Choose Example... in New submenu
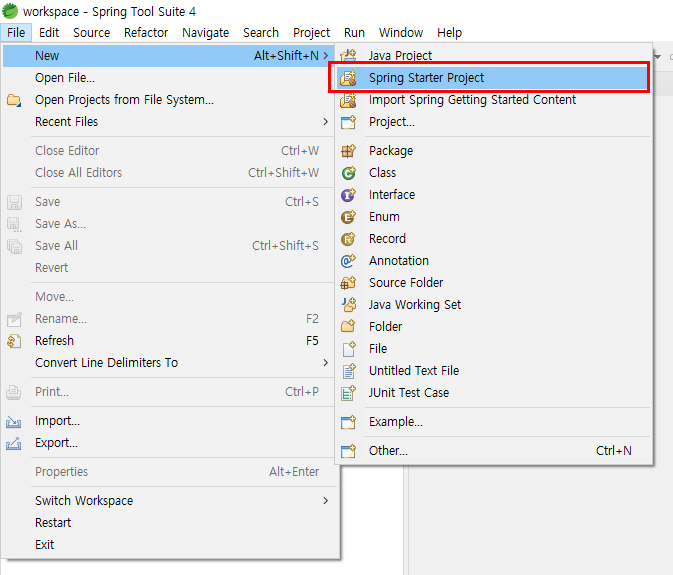This screenshot has width=673, height=575. (494, 422)
